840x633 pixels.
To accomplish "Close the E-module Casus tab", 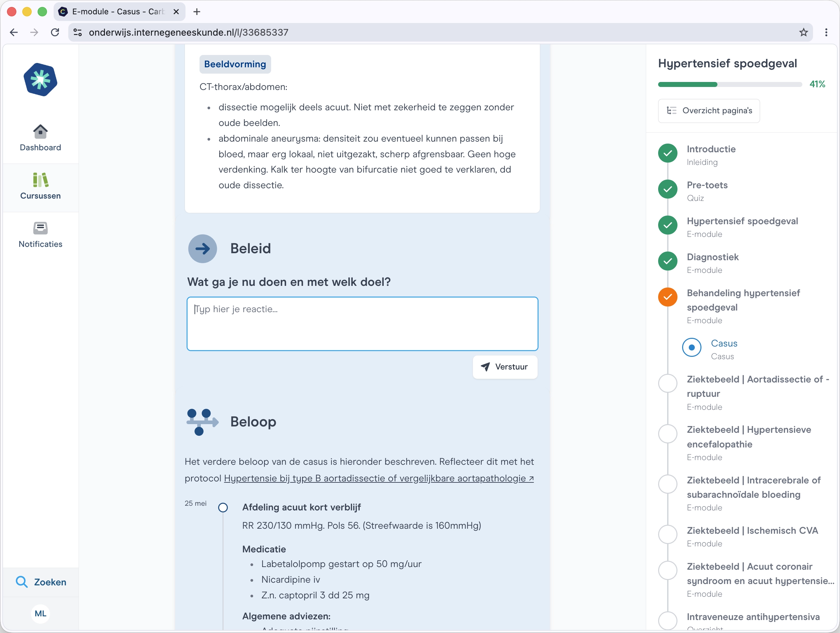I will 176,12.
